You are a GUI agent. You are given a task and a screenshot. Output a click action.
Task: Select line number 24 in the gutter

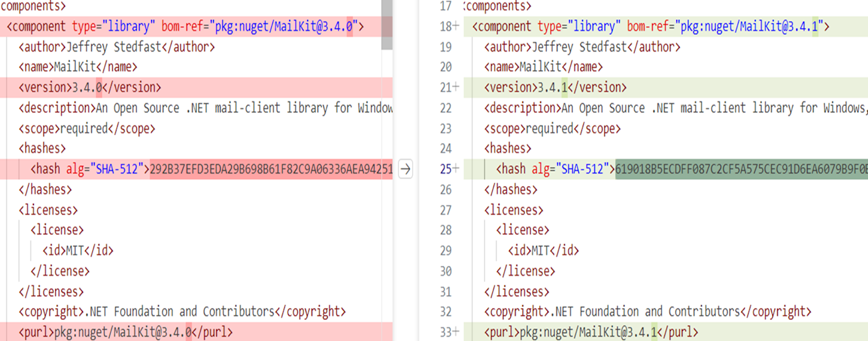pyautogui.click(x=446, y=148)
